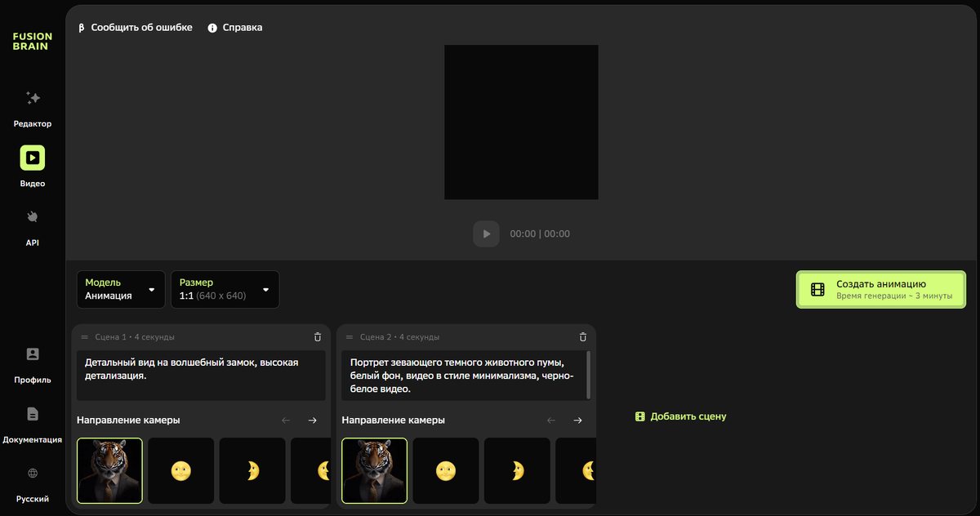This screenshot has width=980, height=516.
Task: Click Сцена 2 prompt scrollbar
Action: [x=588, y=374]
